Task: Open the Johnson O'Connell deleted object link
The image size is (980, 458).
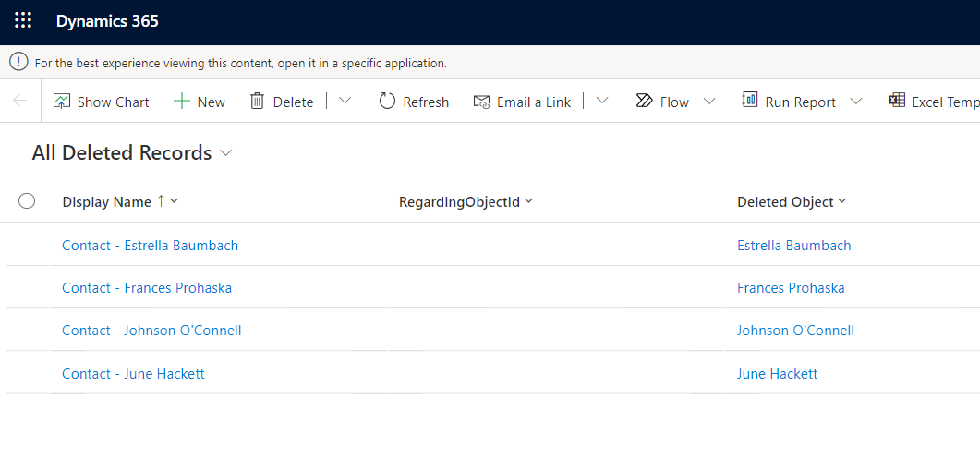Action: click(795, 331)
